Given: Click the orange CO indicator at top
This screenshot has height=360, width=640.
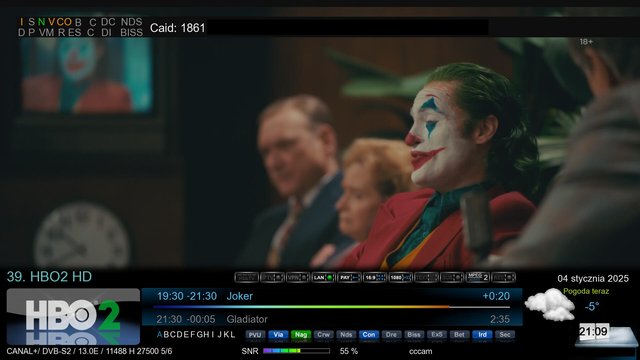Looking at the screenshot, I should click(64, 22).
